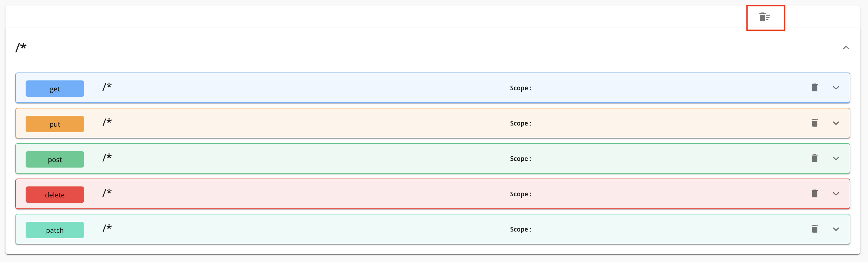Delete the delete /* operation
868x262 pixels.
(x=814, y=194)
